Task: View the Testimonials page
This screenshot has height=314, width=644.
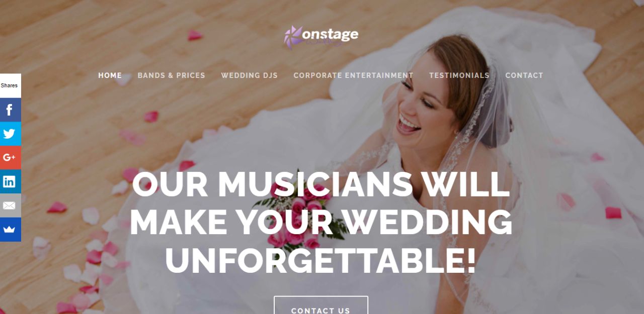Action: point(459,75)
